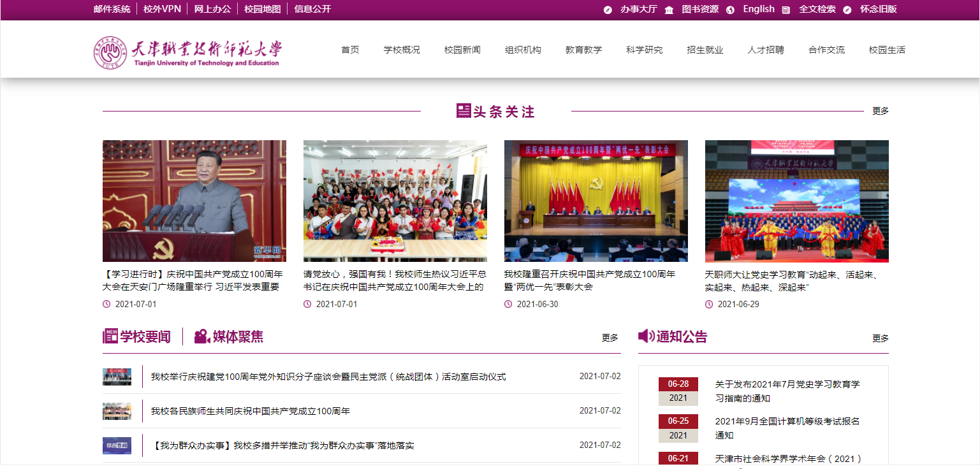Open the 我校各民族师生共同庆祝 news article
Screen dimensions: 980x469
(x=251, y=411)
